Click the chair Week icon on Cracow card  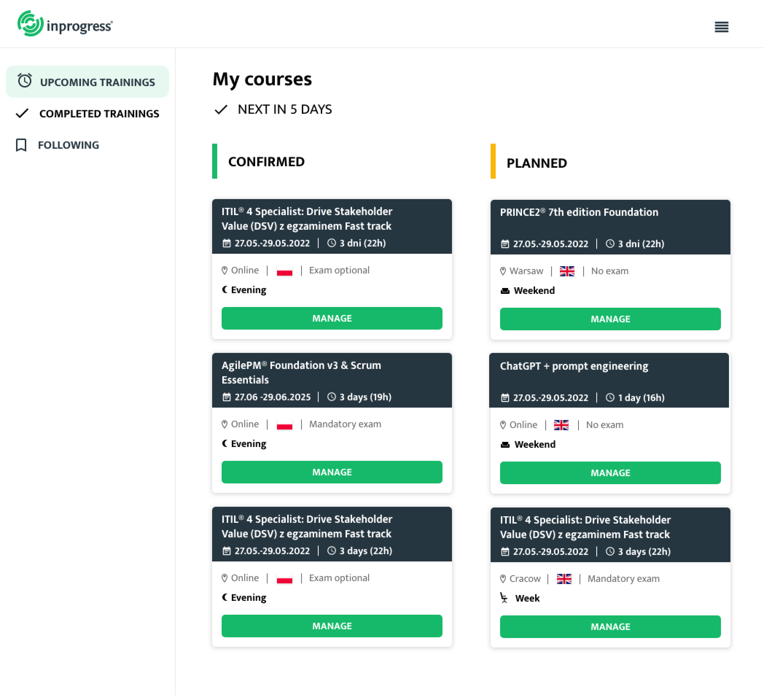[x=504, y=598]
